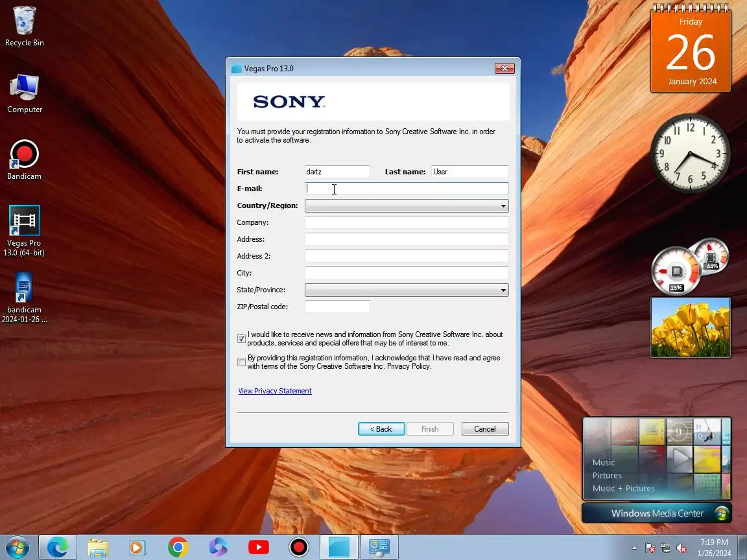Open the network tray icon

pyautogui.click(x=666, y=548)
